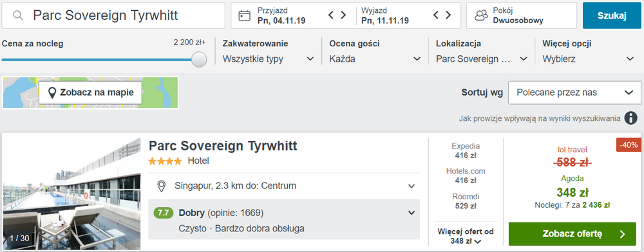Open Zobacz na mapie map view

(90, 93)
